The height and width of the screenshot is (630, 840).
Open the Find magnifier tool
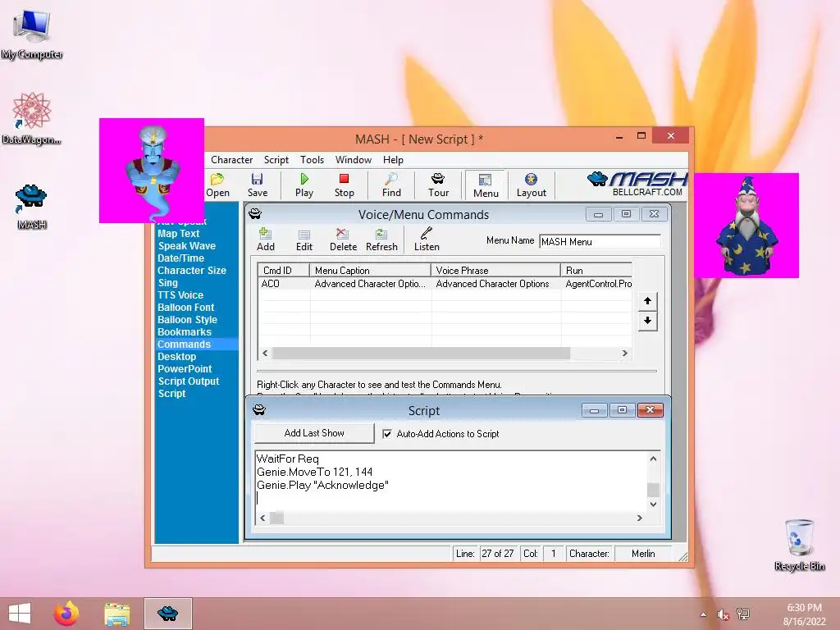click(x=391, y=185)
